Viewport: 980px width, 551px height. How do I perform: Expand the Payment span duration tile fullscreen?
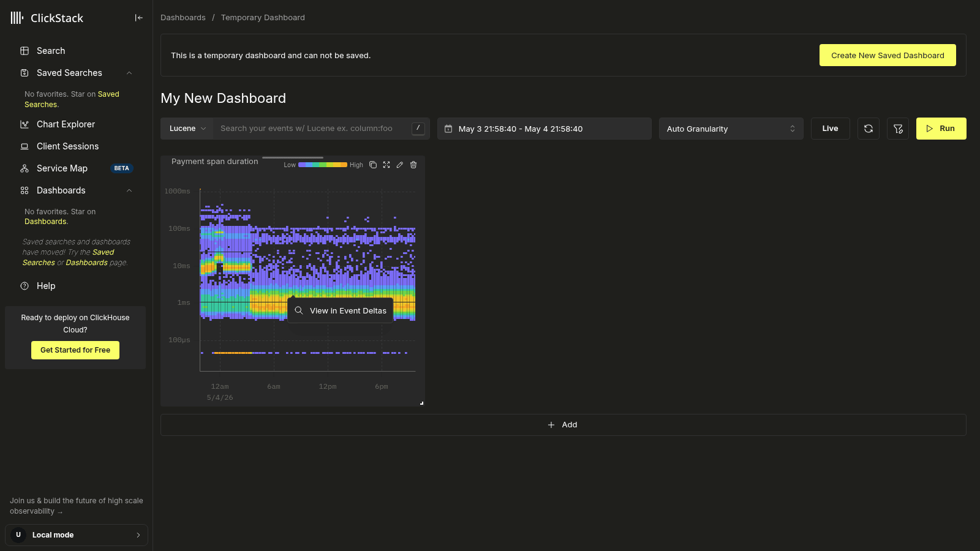(x=386, y=165)
